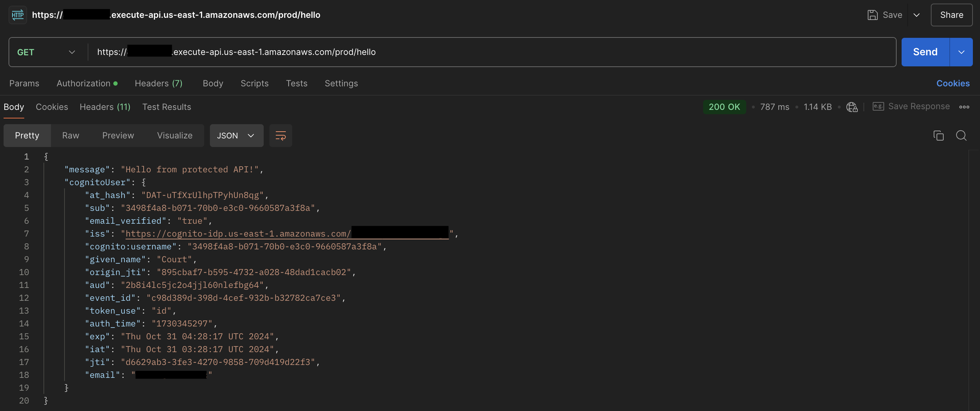The width and height of the screenshot is (980, 411).
Task: Click the jti value "d6629ab3-3fe3-4270-9858-709d419d22f3"
Action: pos(218,362)
